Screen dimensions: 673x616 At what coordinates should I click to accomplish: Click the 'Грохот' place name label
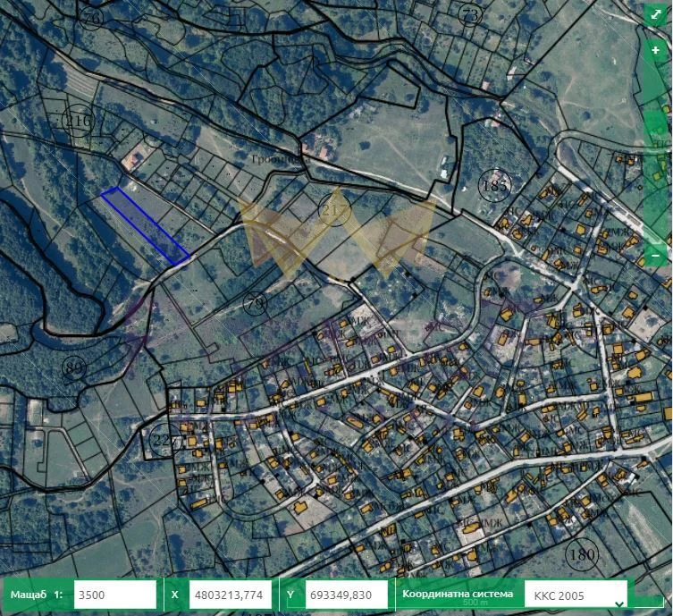(x=274, y=157)
